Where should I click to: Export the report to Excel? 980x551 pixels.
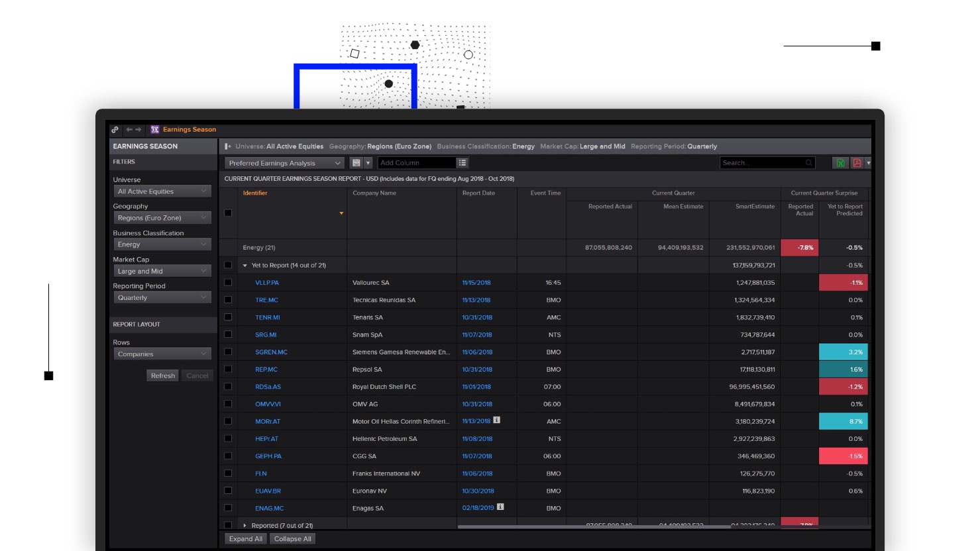[x=840, y=163]
